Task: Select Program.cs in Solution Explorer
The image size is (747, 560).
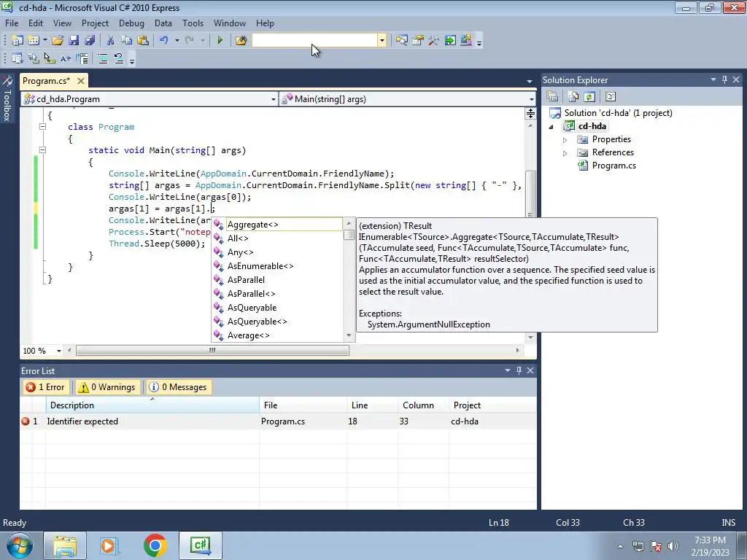Action: pyautogui.click(x=614, y=166)
